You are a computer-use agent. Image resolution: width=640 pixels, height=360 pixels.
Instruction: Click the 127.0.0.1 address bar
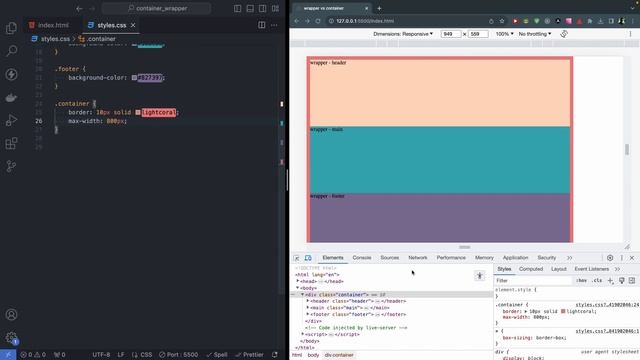[406, 21]
